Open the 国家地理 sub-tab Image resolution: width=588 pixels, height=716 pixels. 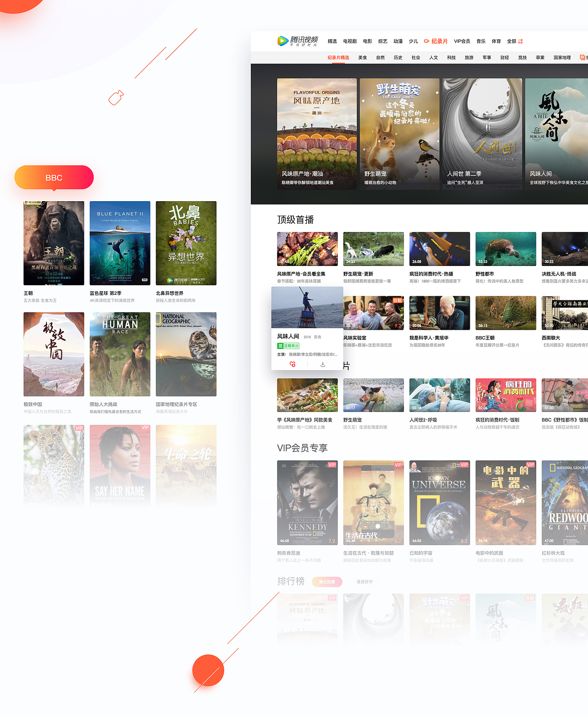(x=562, y=57)
